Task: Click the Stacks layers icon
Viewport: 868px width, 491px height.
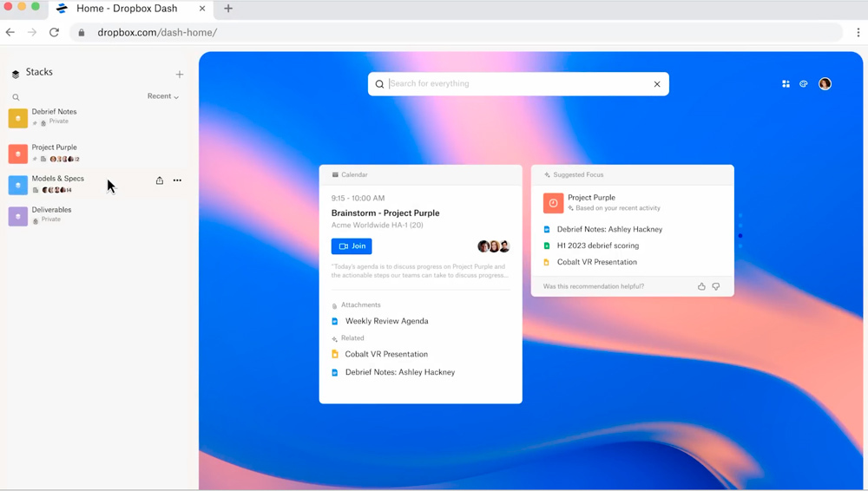Action: [x=16, y=73]
